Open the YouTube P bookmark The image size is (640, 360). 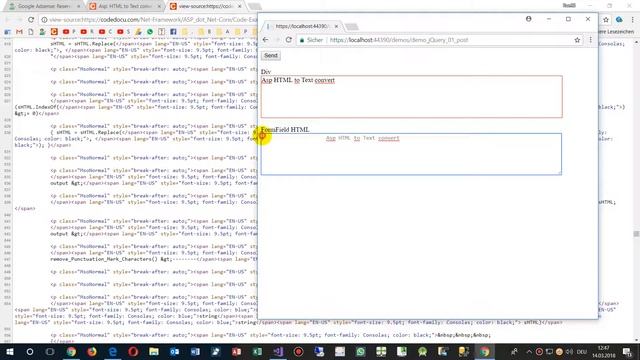click(69, 31)
